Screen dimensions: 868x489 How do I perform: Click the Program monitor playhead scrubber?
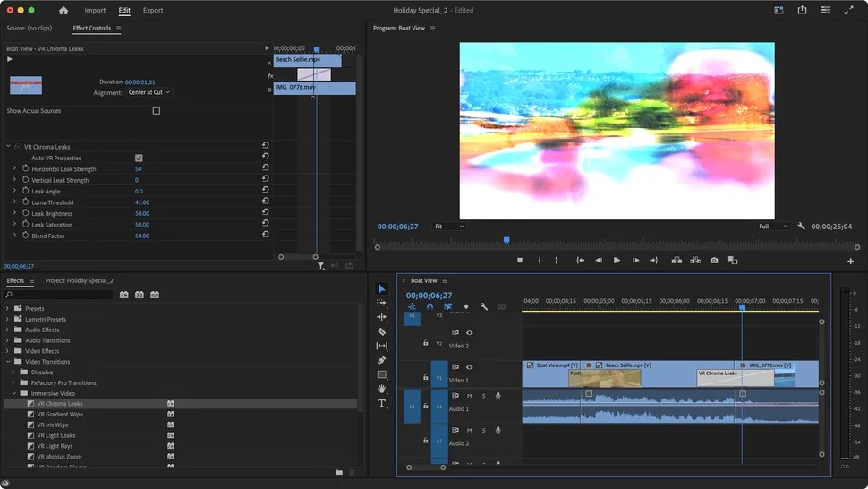coord(506,240)
